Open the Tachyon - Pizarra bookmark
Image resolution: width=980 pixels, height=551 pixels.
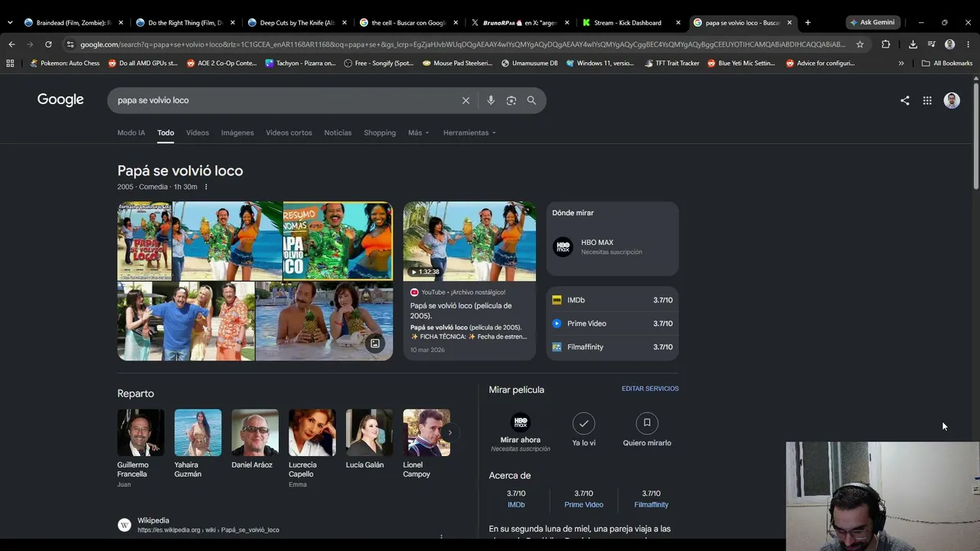(300, 64)
